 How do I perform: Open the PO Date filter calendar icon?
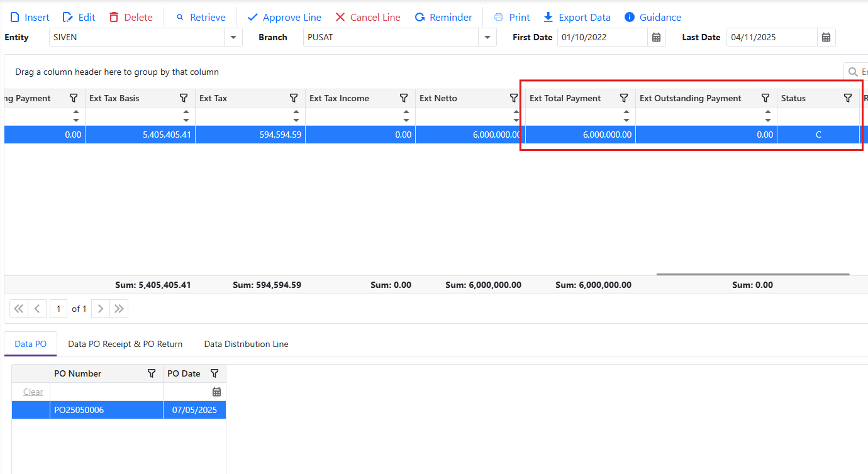217,392
